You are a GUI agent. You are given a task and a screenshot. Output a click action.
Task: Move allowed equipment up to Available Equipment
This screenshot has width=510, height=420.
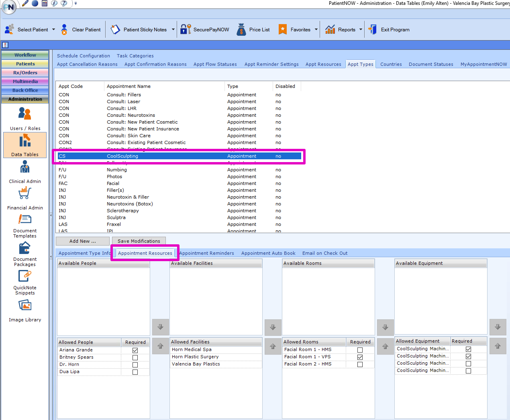[498, 346]
